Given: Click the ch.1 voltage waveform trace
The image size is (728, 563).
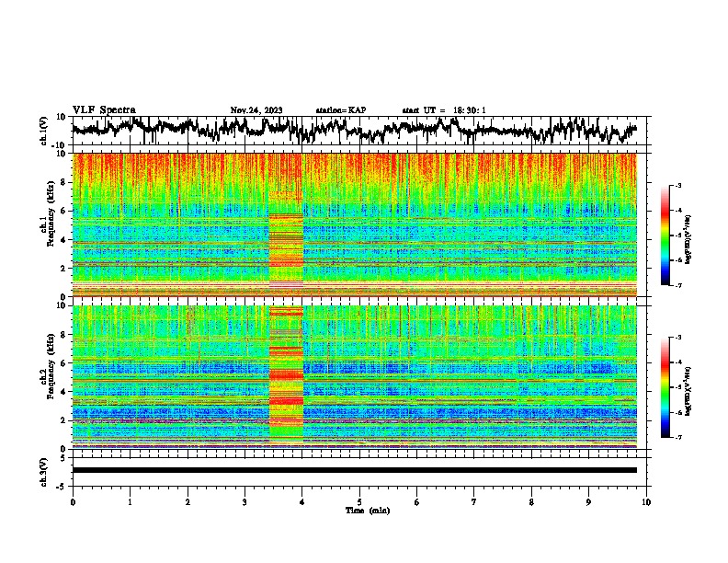Looking at the screenshot, I should pos(354,130).
